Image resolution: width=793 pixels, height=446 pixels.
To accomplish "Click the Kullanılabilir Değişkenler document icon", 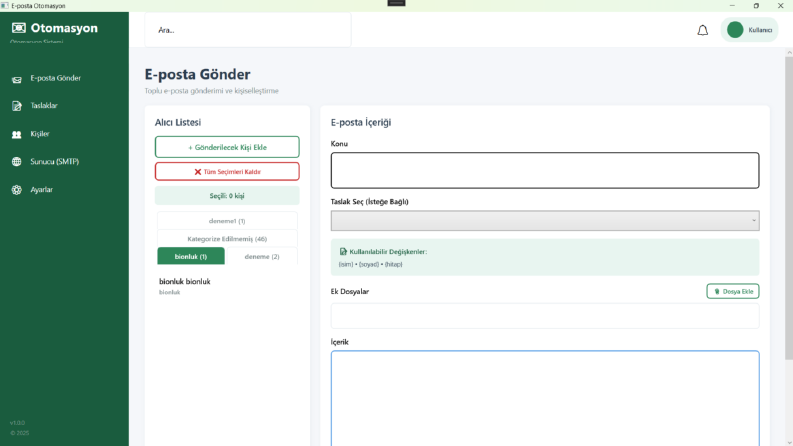I will [x=343, y=251].
